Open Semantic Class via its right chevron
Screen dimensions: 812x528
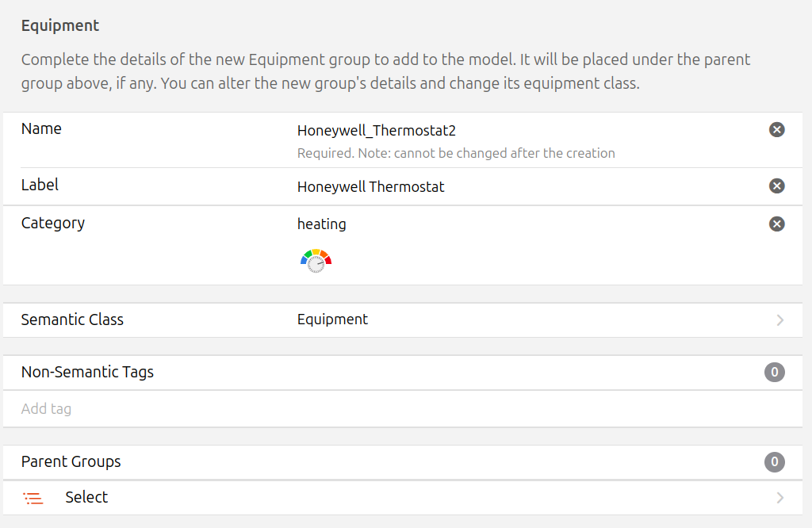click(x=780, y=320)
